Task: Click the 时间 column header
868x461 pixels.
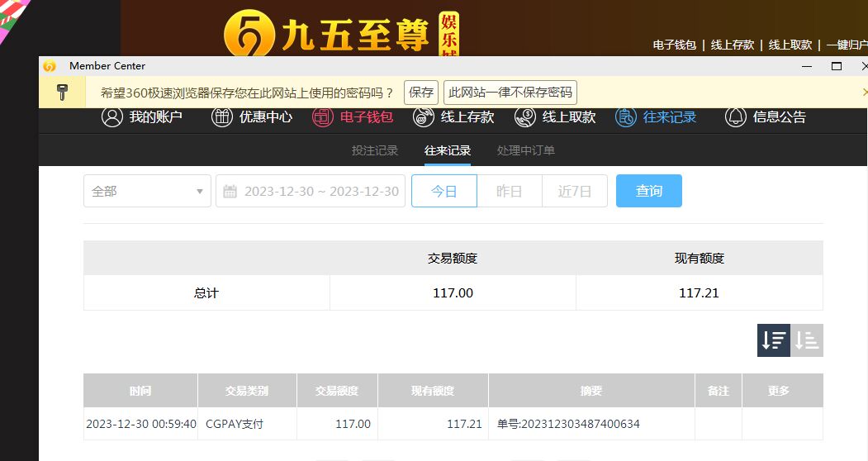Action: [140, 391]
